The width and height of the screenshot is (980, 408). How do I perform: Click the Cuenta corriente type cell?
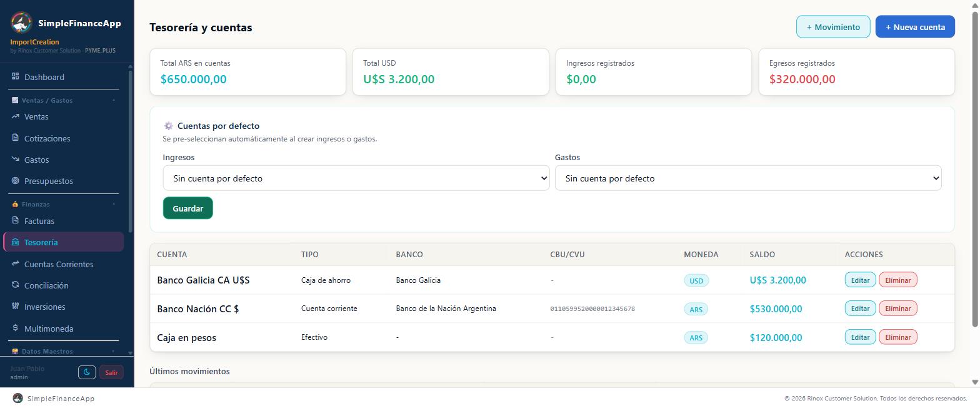pos(329,309)
